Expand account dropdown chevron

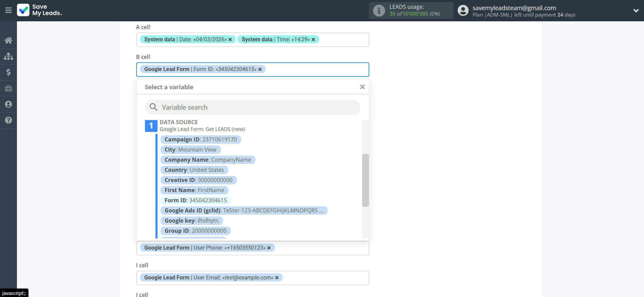pos(636,10)
